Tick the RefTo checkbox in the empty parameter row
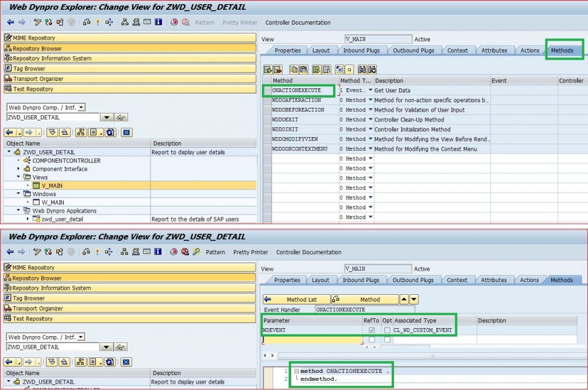 click(372, 340)
